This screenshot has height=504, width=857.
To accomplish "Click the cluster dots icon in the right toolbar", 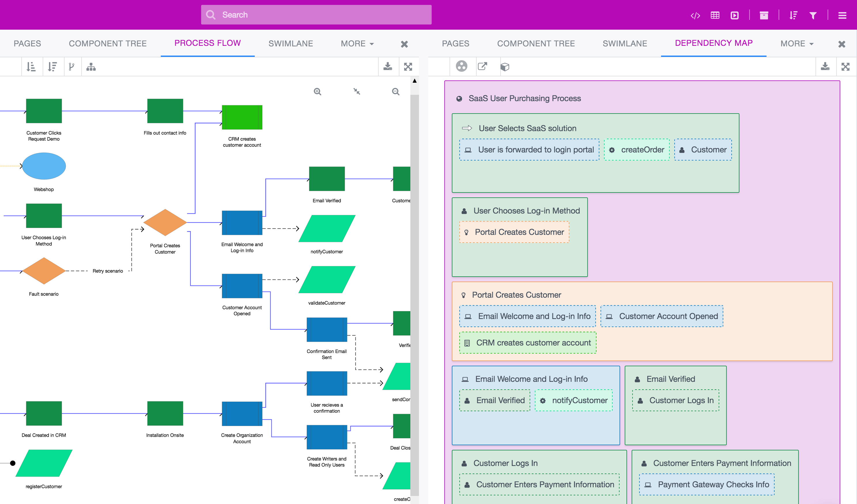I will tap(463, 66).
